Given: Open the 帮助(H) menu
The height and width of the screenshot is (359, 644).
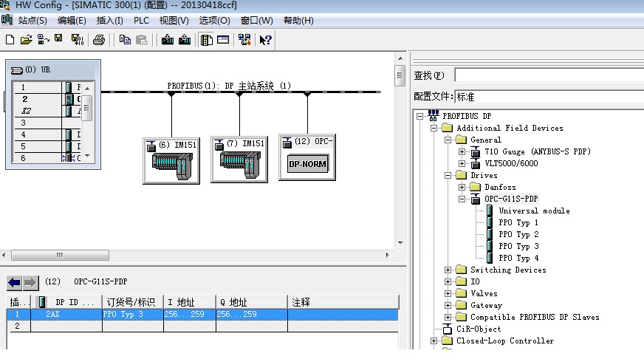Looking at the screenshot, I should [298, 21].
